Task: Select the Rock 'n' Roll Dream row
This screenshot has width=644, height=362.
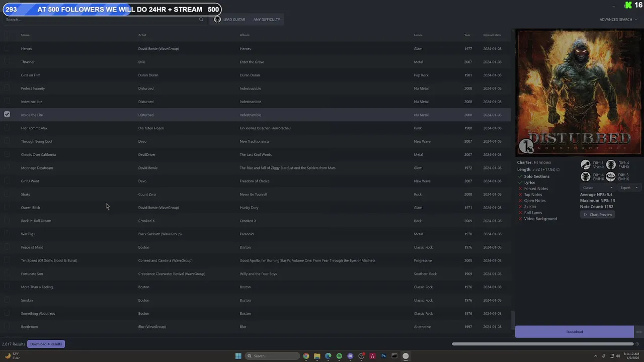Action: pos(256,221)
